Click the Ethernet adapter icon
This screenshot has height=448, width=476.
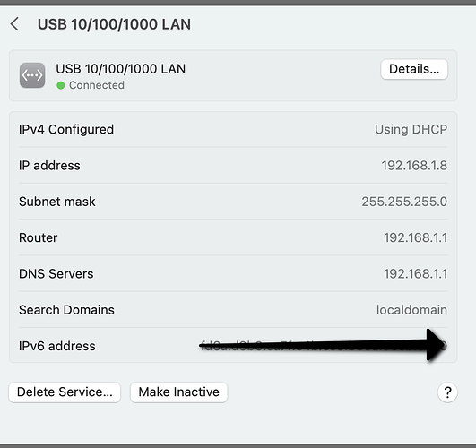32,75
